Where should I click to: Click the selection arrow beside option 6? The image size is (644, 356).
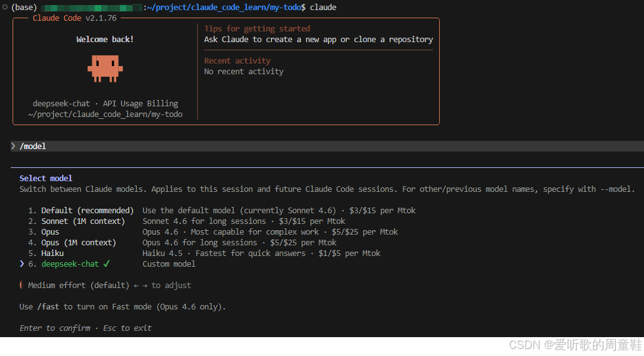22,264
